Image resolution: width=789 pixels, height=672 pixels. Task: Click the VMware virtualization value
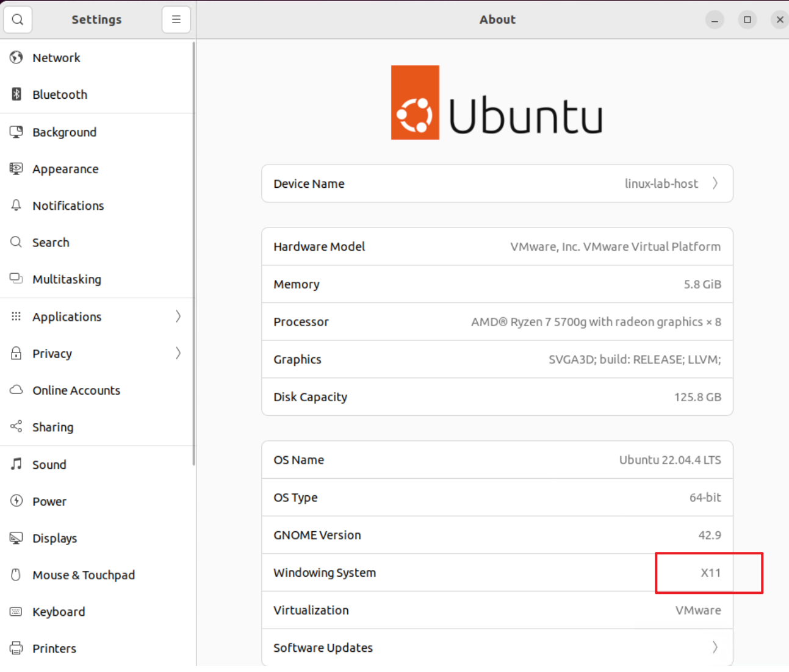[698, 610]
